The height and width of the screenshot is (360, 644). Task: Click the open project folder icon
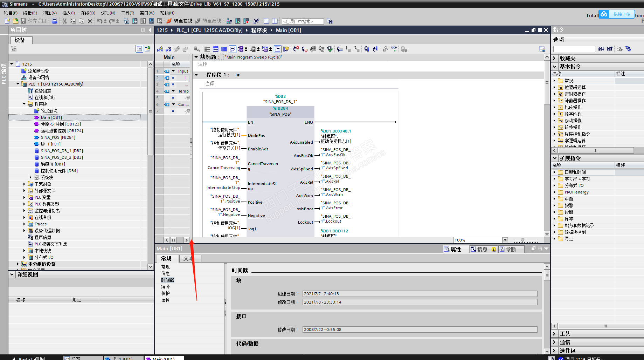(x=15, y=21)
